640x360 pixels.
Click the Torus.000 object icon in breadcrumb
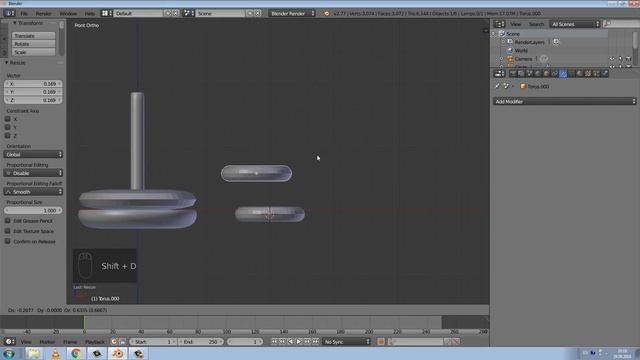point(523,87)
